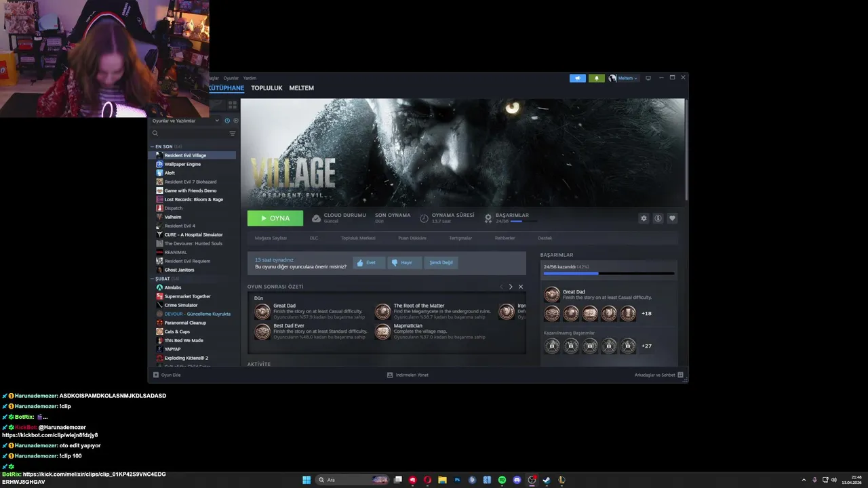Toggle sort by recent activity clock icon
The height and width of the screenshot is (488, 868).
pyautogui.click(x=227, y=121)
